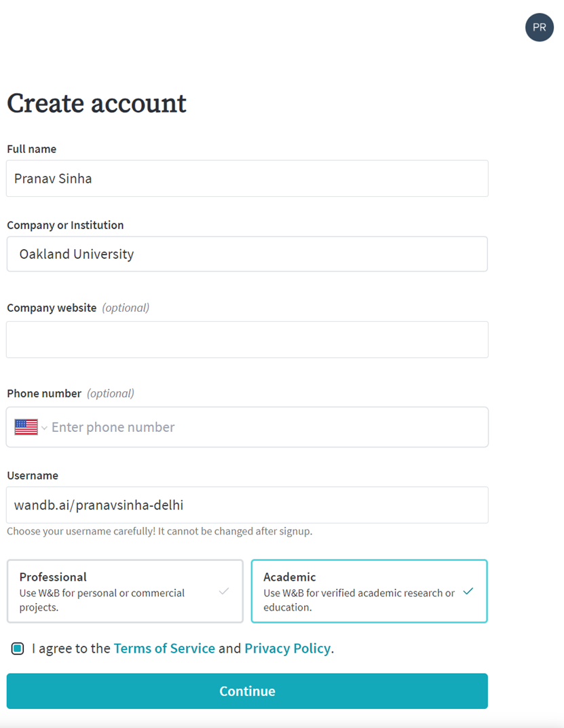Click the Academic option checkmark icon
564x728 pixels.
[468, 591]
